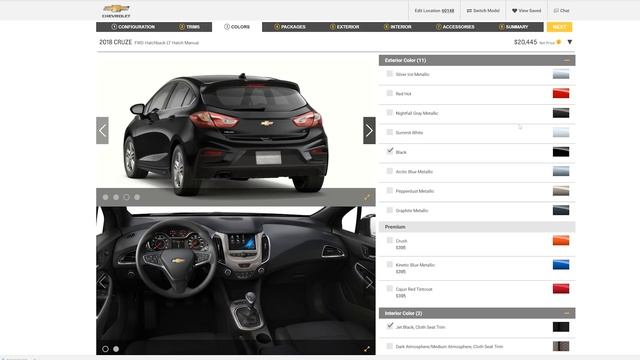Pick the Silver Ice Metallic swatch
The image size is (640, 360).
tap(561, 74)
